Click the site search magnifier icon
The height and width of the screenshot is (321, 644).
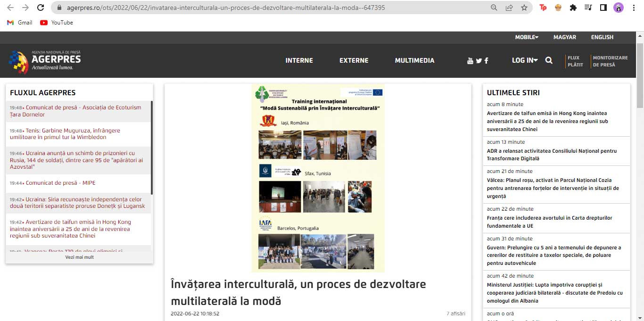549,60
